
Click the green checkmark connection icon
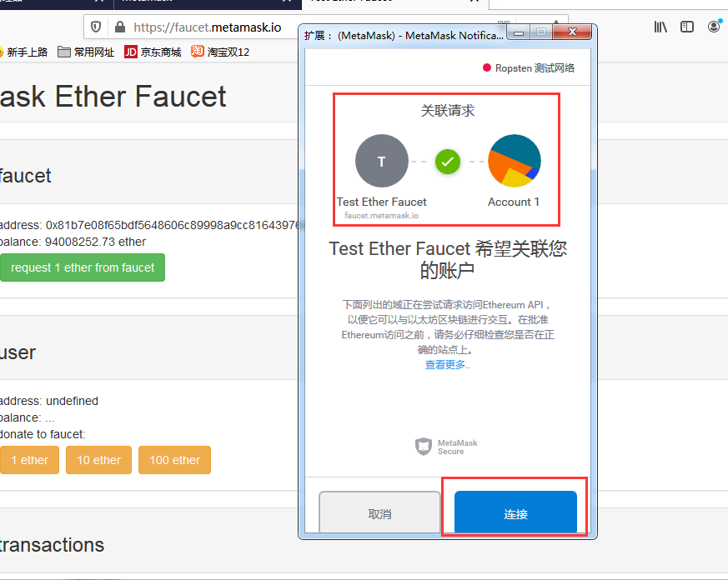[x=448, y=162]
